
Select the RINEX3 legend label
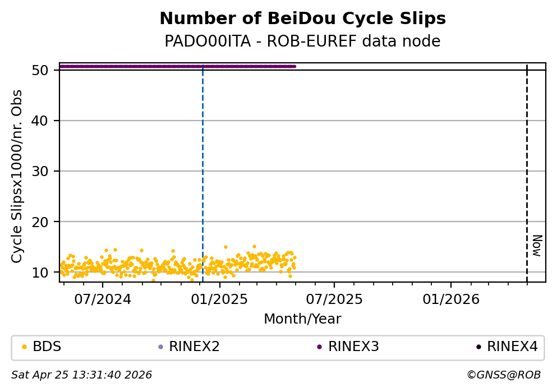click(x=353, y=347)
